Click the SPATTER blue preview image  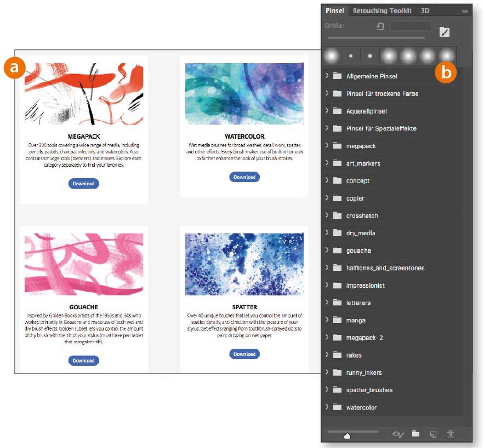[x=244, y=264]
